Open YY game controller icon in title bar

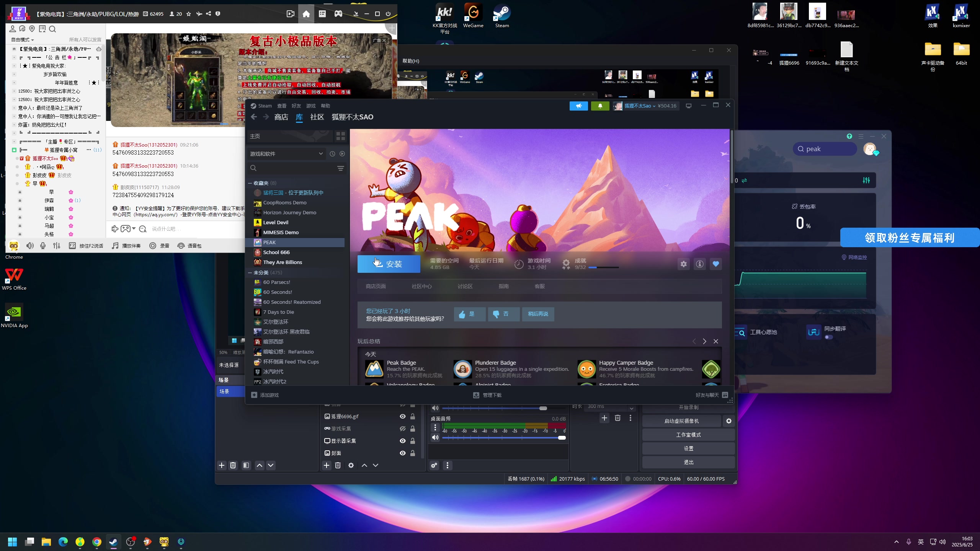[x=338, y=14]
